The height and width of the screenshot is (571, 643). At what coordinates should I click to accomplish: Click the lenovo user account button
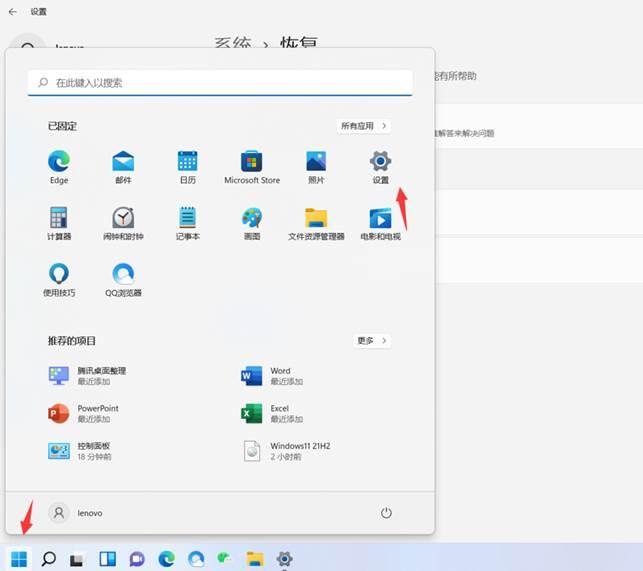[x=77, y=513]
